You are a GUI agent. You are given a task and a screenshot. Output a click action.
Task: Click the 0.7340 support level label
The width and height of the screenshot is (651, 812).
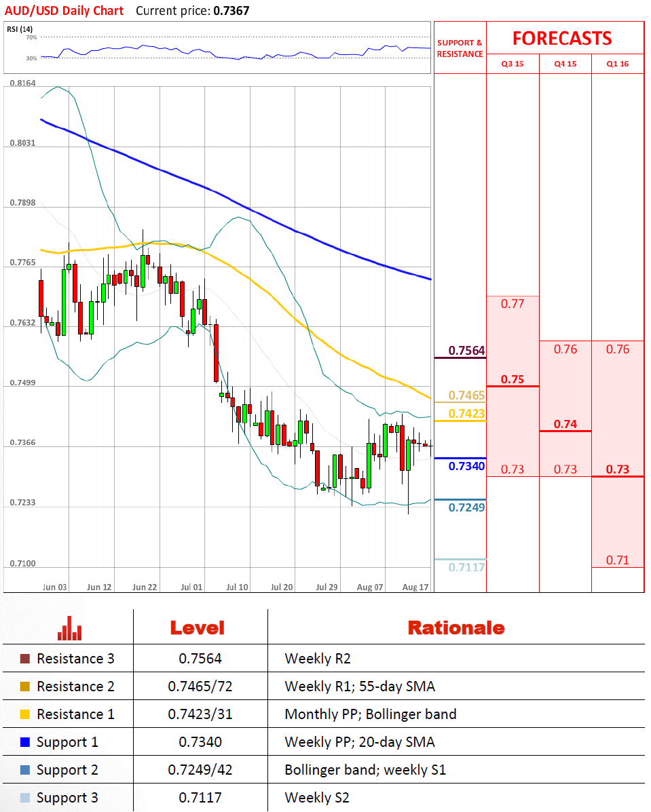coord(466,466)
